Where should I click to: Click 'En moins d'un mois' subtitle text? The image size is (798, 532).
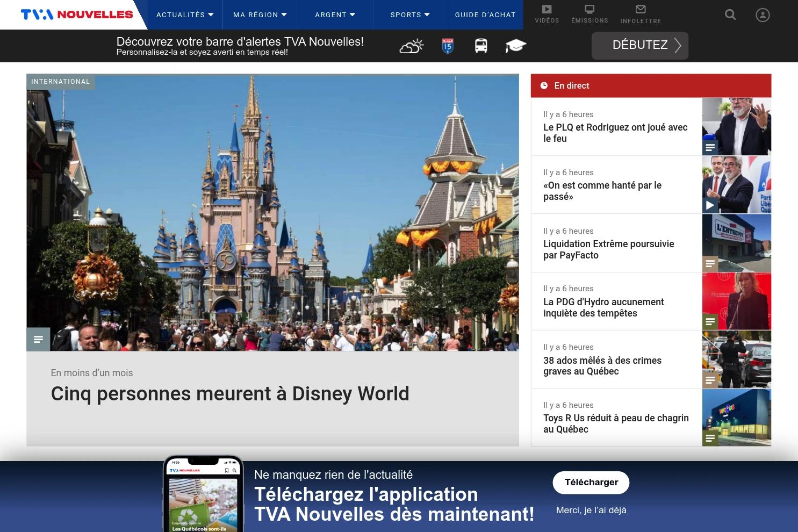92,373
